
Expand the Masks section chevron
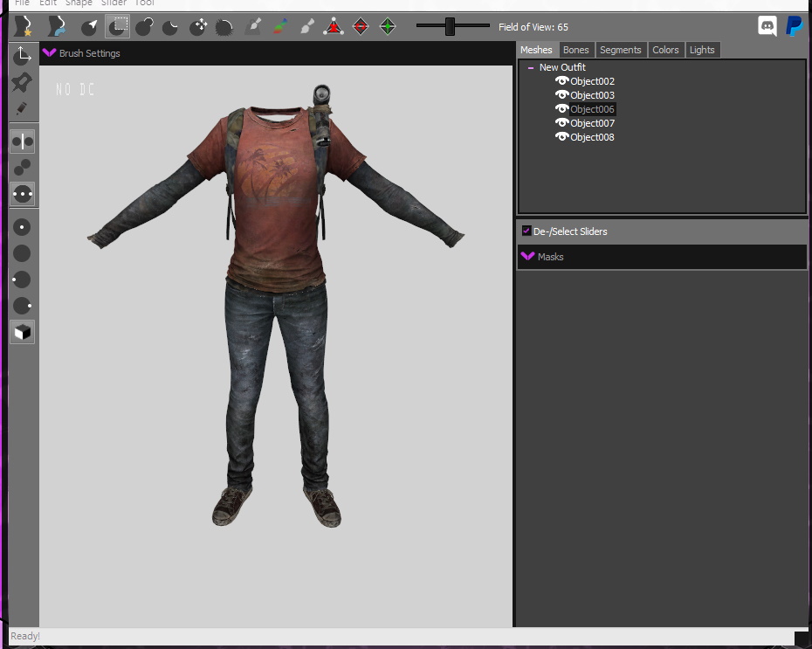(527, 257)
